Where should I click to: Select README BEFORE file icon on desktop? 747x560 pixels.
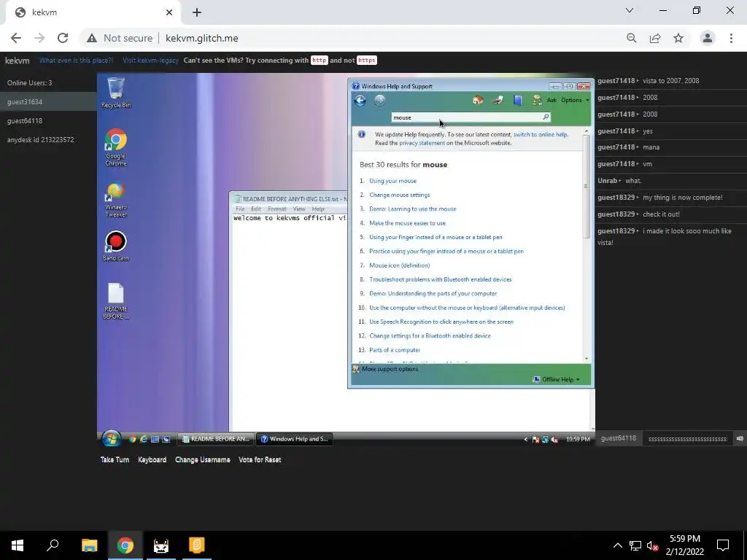click(116, 301)
